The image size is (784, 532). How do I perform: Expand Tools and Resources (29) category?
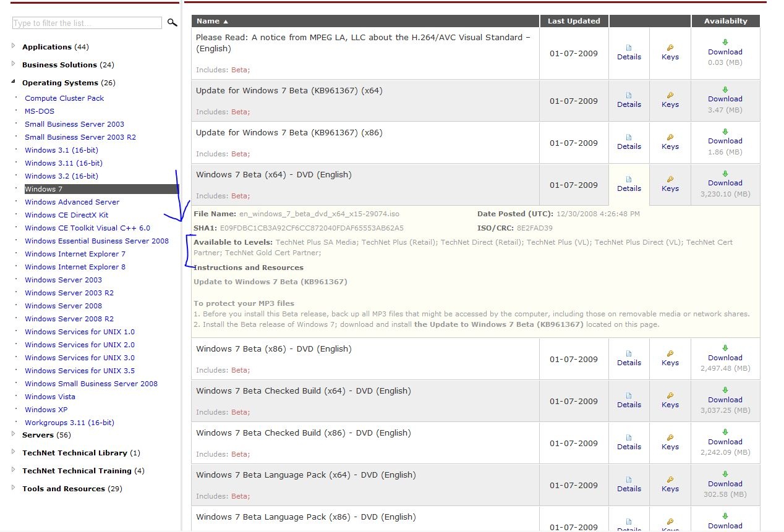pos(14,488)
